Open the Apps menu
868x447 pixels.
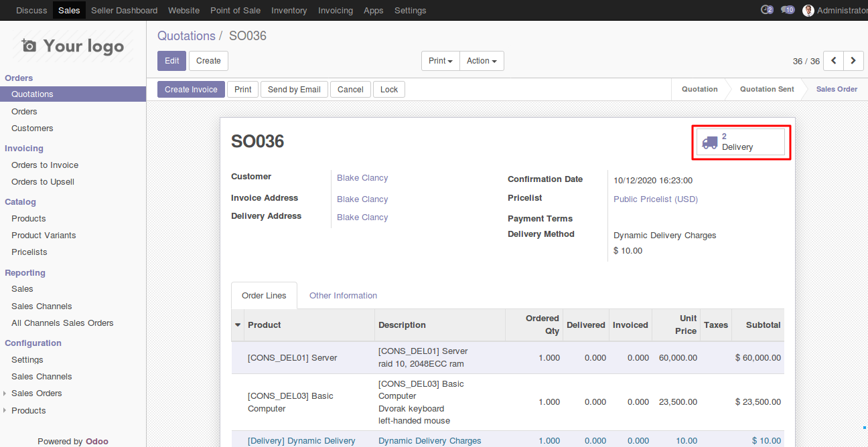coord(373,10)
